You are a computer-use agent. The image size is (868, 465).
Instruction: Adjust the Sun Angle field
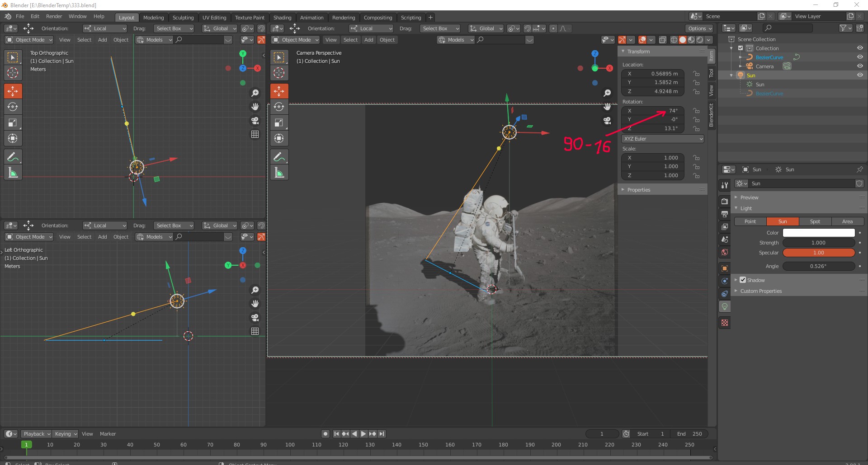pos(819,266)
